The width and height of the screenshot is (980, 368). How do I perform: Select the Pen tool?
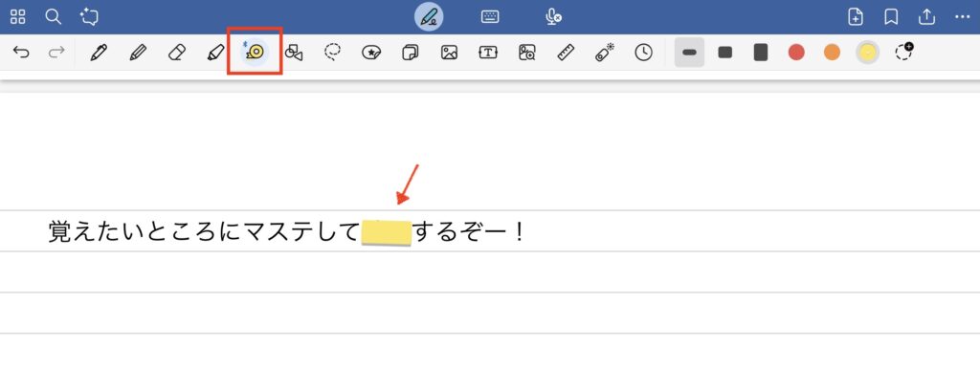pyautogui.click(x=99, y=53)
